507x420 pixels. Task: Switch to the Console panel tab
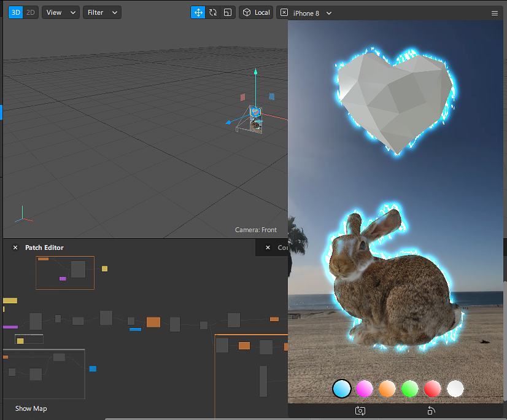point(284,247)
